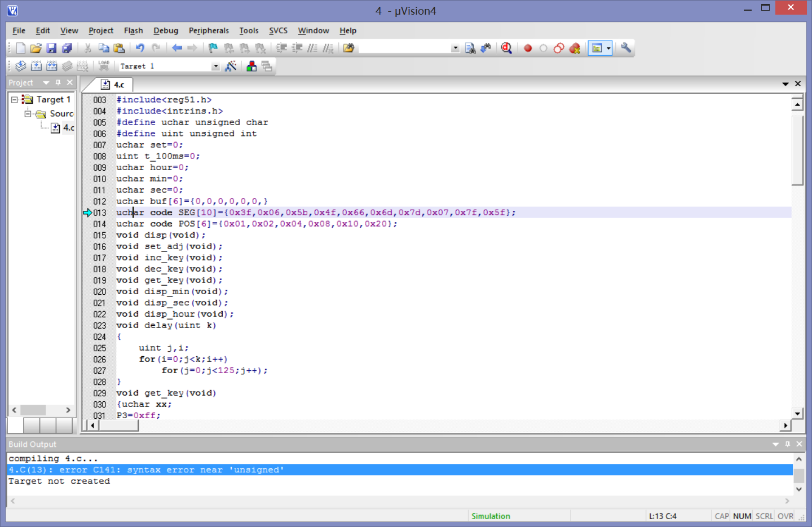Image resolution: width=812 pixels, height=527 pixels.
Task: Close the Project panel
Action: pyautogui.click(x=70, y=83)
